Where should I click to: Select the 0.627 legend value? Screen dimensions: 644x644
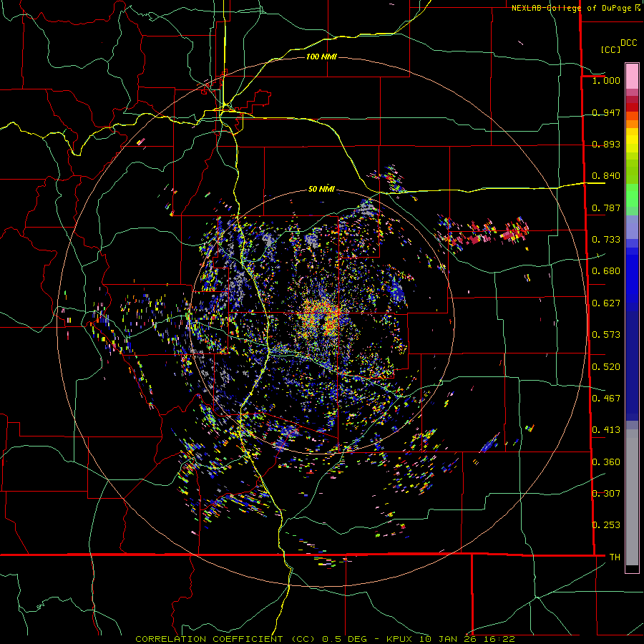(606, 303)
